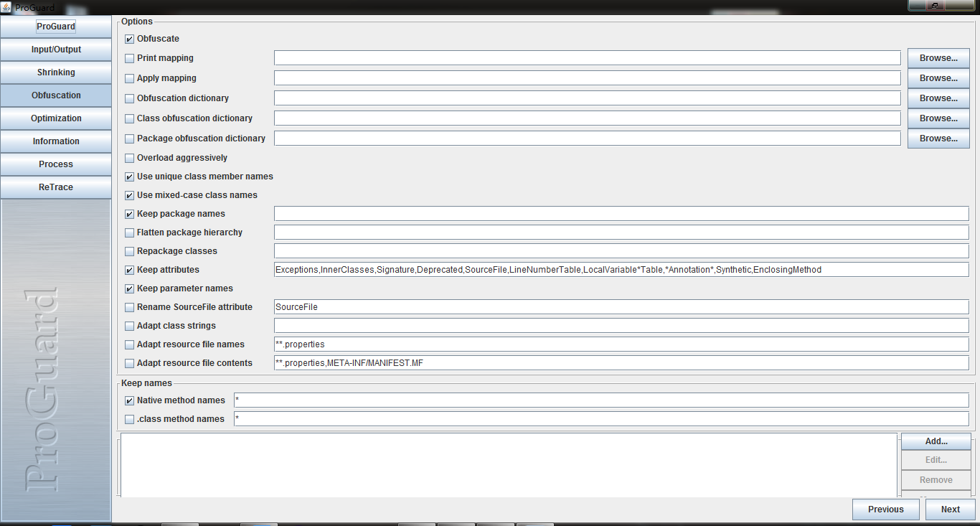
Task: Click the Remove button
Action: click(936, 479)
